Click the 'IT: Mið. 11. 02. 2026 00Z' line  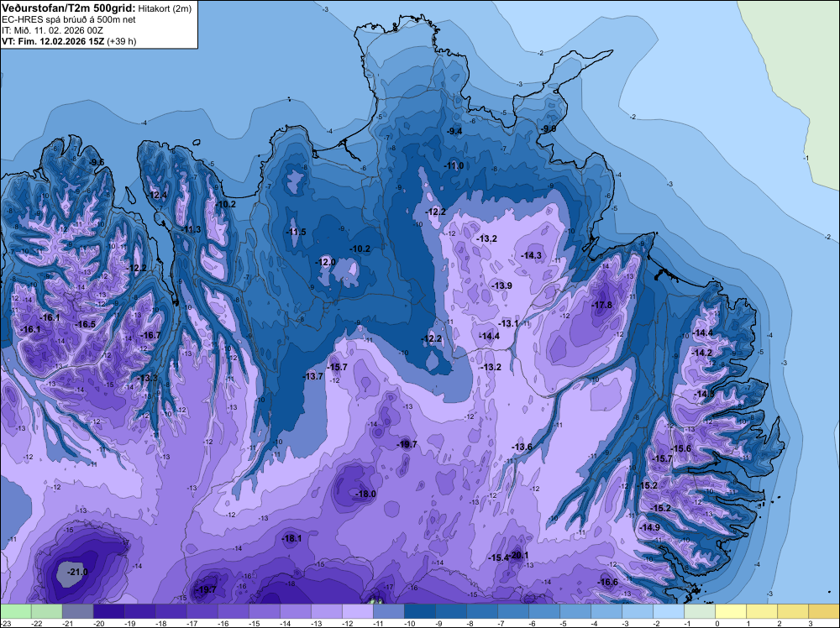tap(52, 30)
